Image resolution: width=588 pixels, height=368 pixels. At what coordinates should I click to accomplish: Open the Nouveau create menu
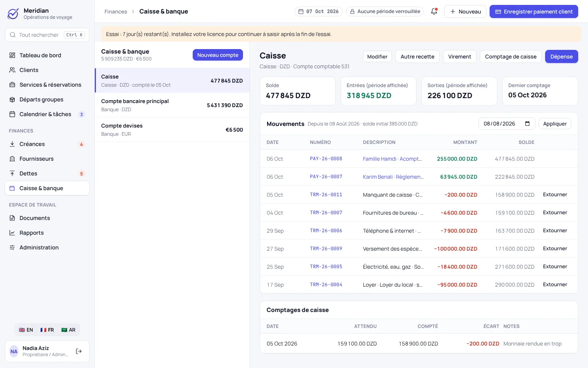(465, 11)
